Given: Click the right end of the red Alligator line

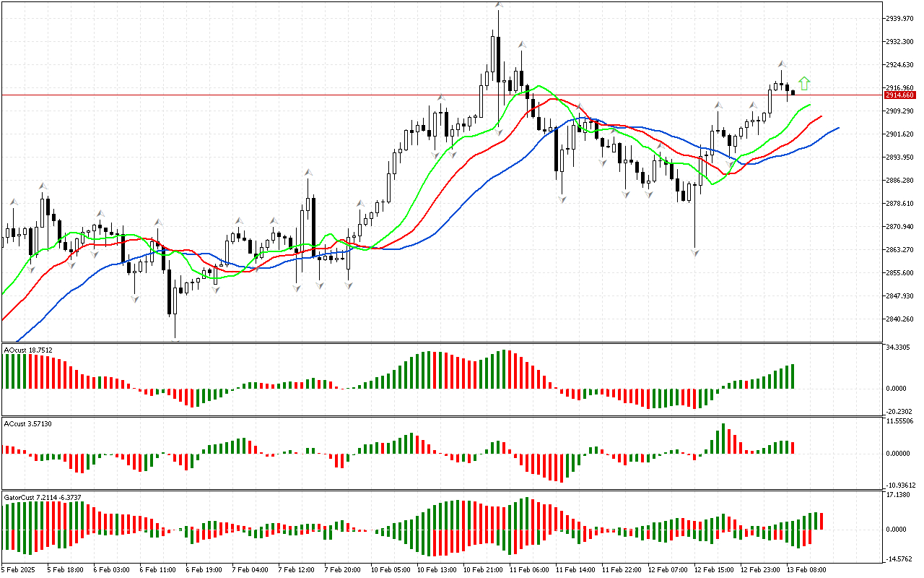Looking at the screenshot, I should click(x=820, y=117).
